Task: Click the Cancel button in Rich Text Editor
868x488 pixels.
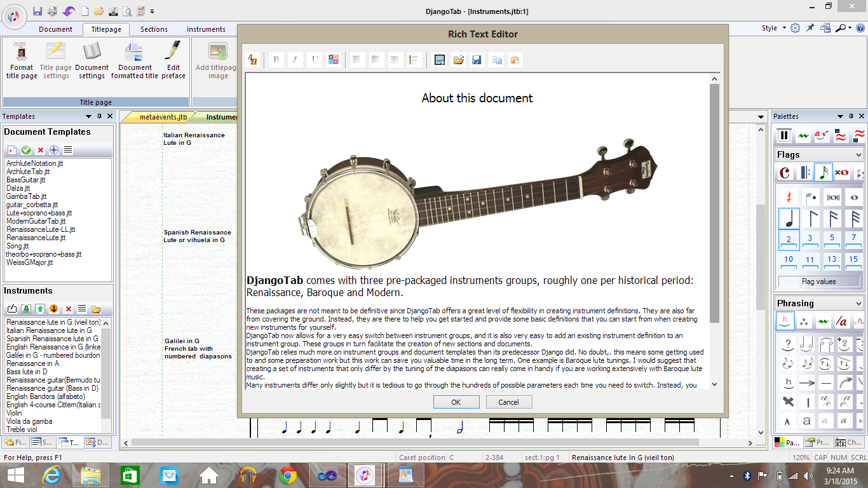Action: click(508, 402)
